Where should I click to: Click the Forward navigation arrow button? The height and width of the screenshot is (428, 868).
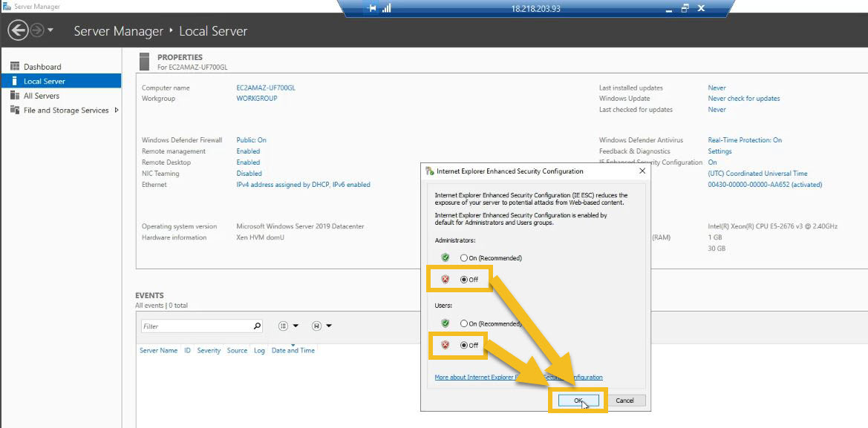(x=37, y=30)
